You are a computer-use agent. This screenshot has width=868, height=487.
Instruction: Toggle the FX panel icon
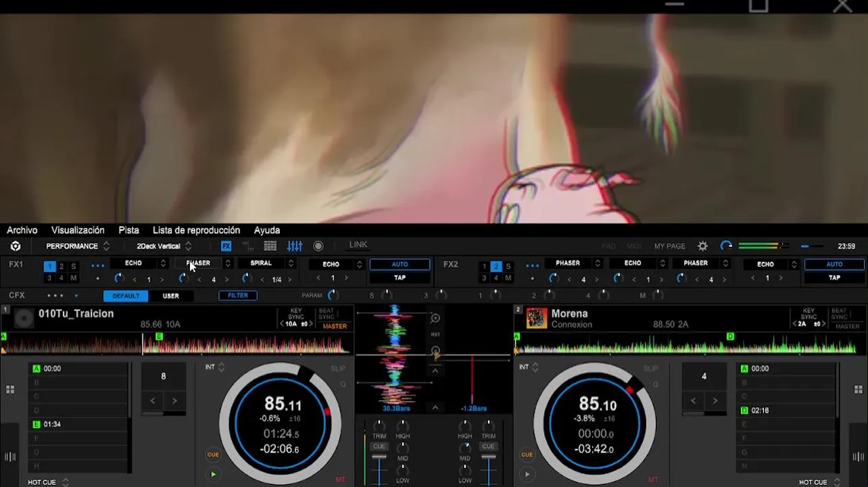(226, 246)
